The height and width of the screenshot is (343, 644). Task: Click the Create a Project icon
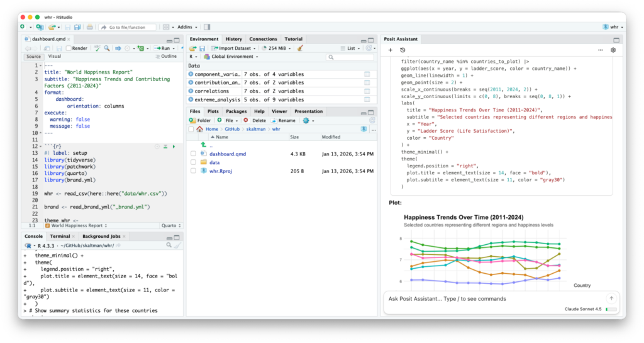pyautogui.click(x=40, y=27)
